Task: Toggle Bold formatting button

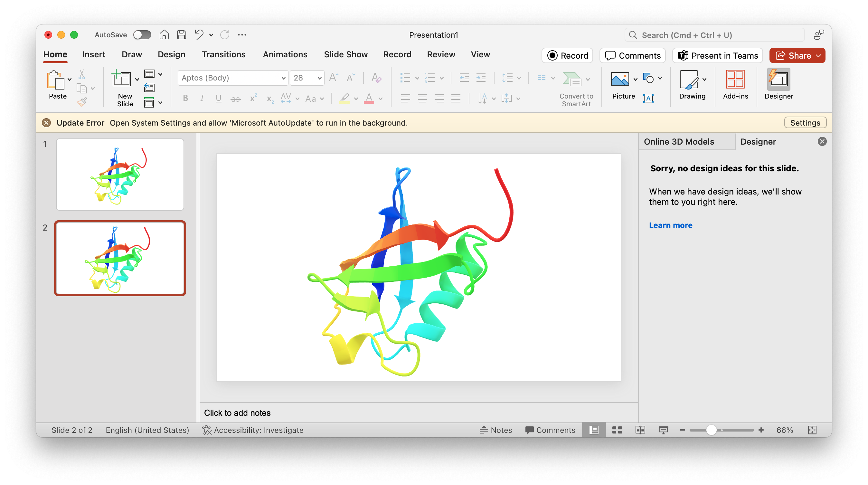Action: pos(185,99)
